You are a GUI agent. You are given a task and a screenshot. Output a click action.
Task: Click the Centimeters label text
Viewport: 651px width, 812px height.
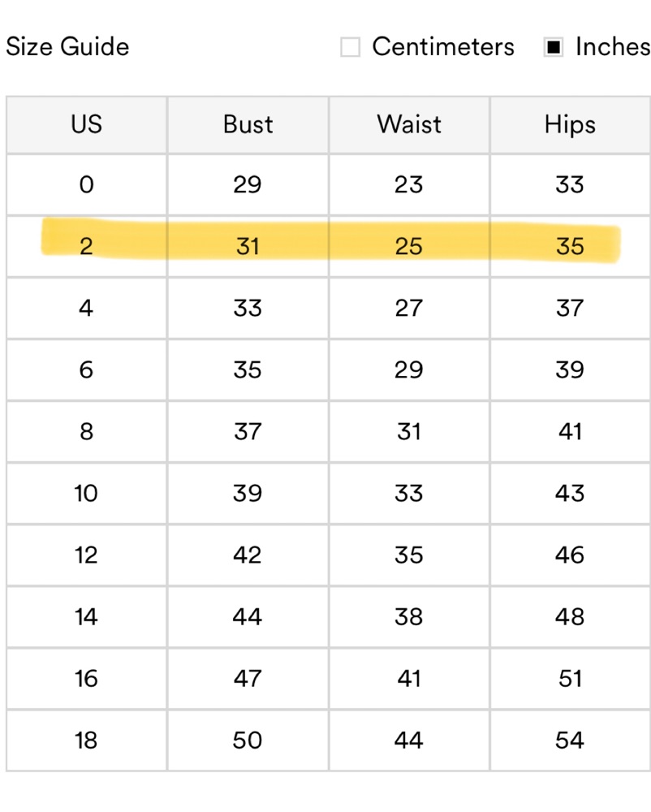tap(442, 47)
